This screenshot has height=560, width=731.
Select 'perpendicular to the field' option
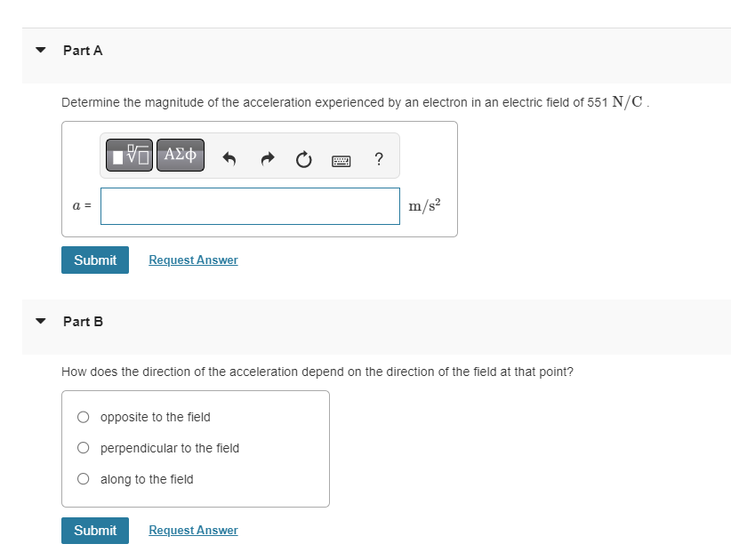(x=84, y=448)
